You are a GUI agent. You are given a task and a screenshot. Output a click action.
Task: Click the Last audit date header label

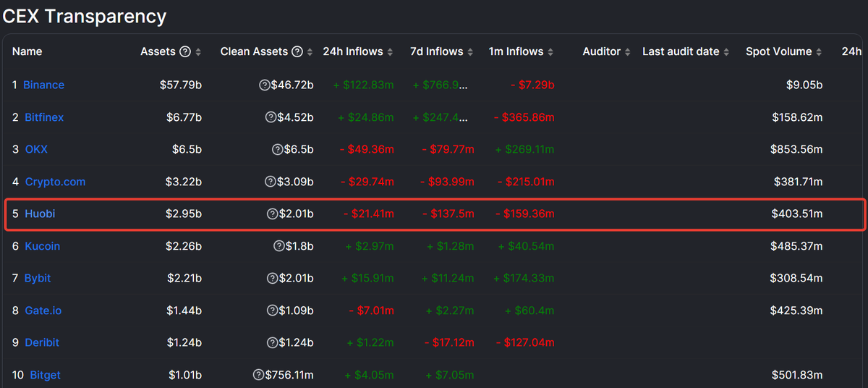click(x=681, y=51)
